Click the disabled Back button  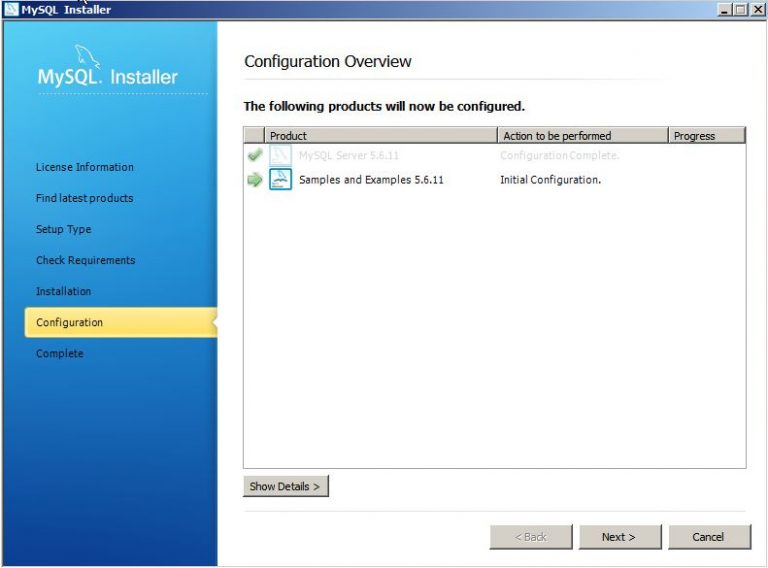point(530,537)
